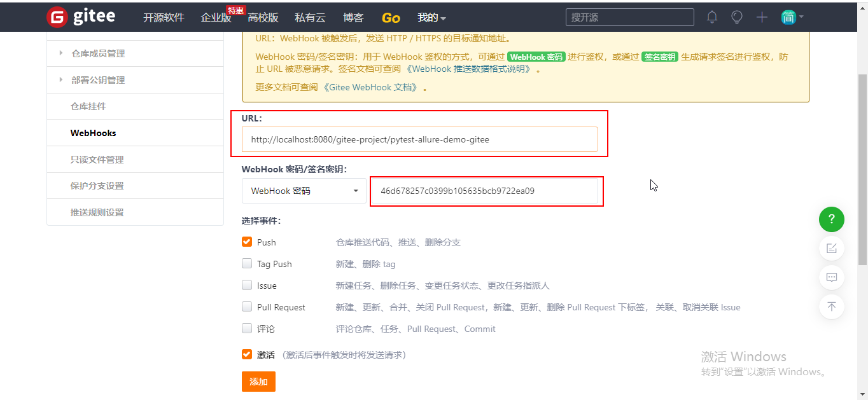This screenshot has width=868, height=400.
Task: Open the 私有云 nav item
Action: coord(311,18)
